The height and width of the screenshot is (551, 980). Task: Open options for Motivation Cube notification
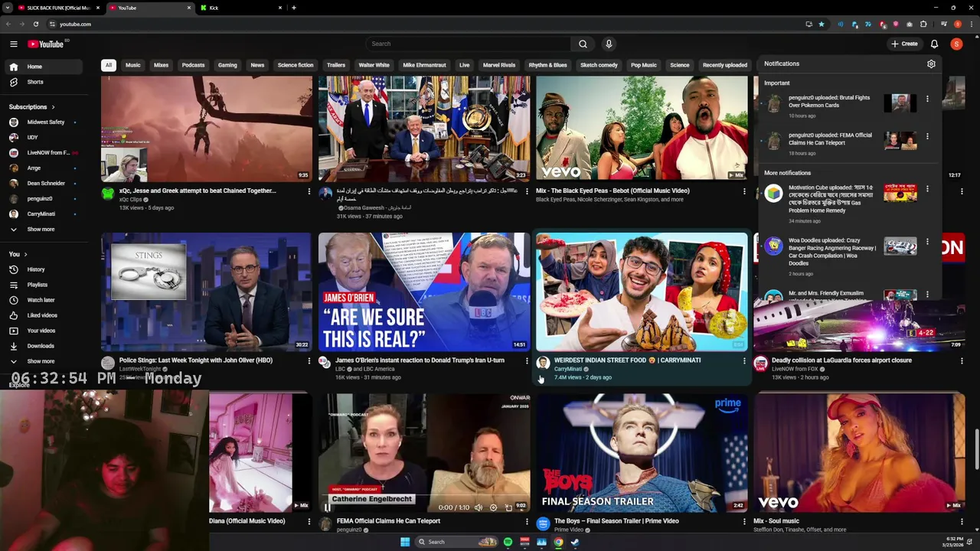pos(927,189)
